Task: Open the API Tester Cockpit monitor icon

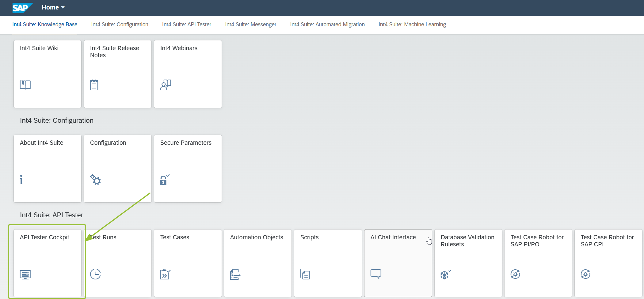Action: [x=25, y=275]
